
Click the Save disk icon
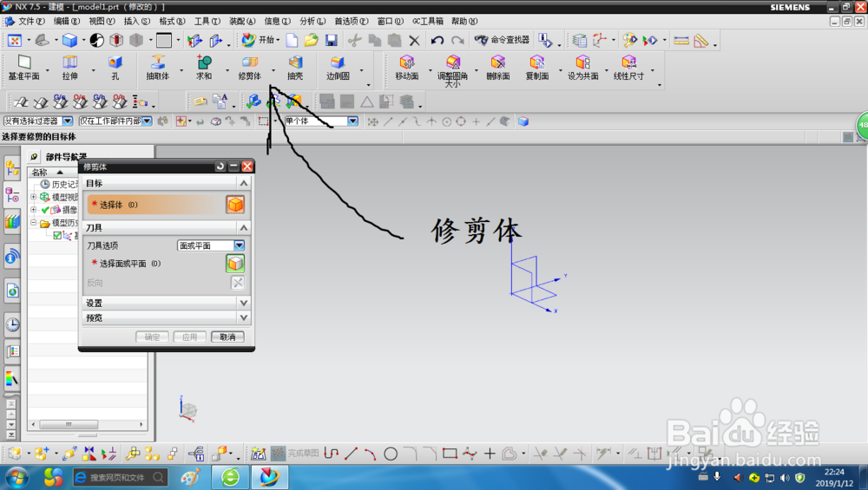point(331,41)
